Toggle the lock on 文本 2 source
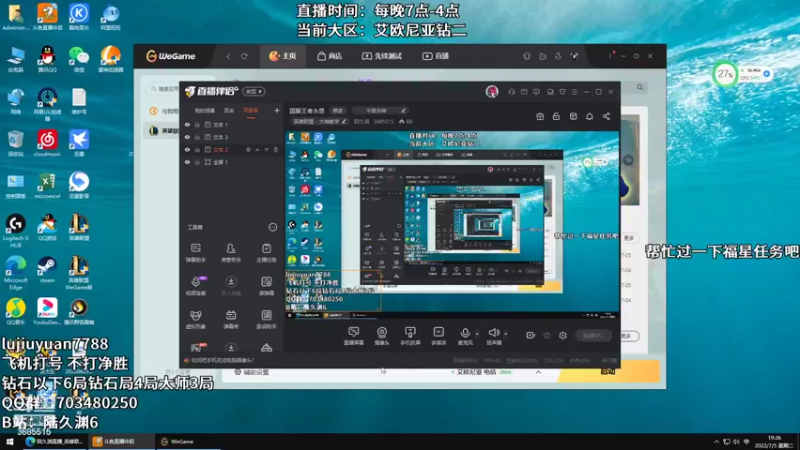The image size is (800, 450). (x=197, y=149)
